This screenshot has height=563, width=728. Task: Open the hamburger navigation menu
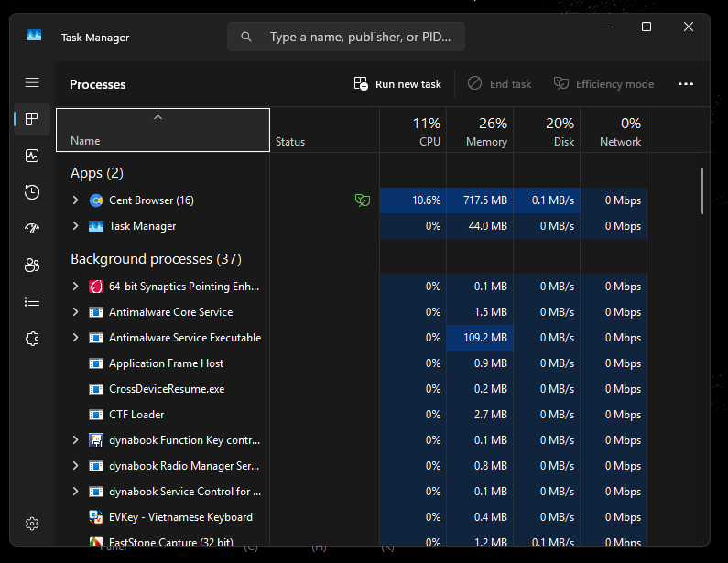point(32,82)
